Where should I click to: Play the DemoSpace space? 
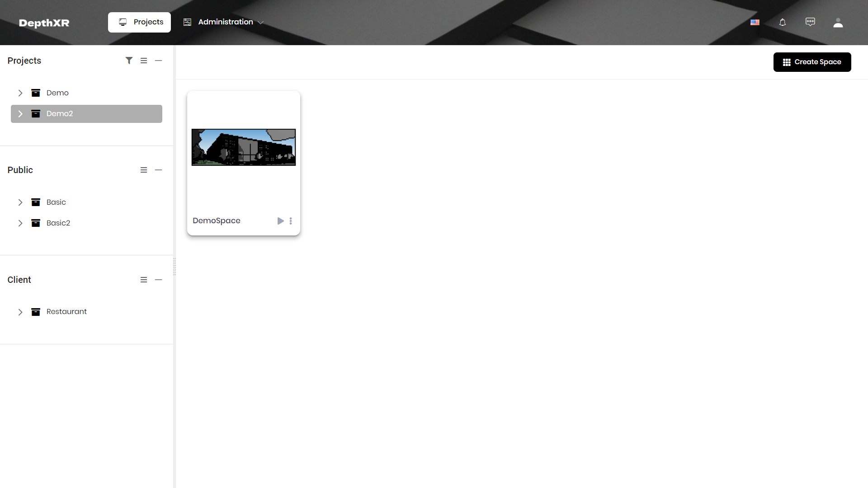click(280, 221)
